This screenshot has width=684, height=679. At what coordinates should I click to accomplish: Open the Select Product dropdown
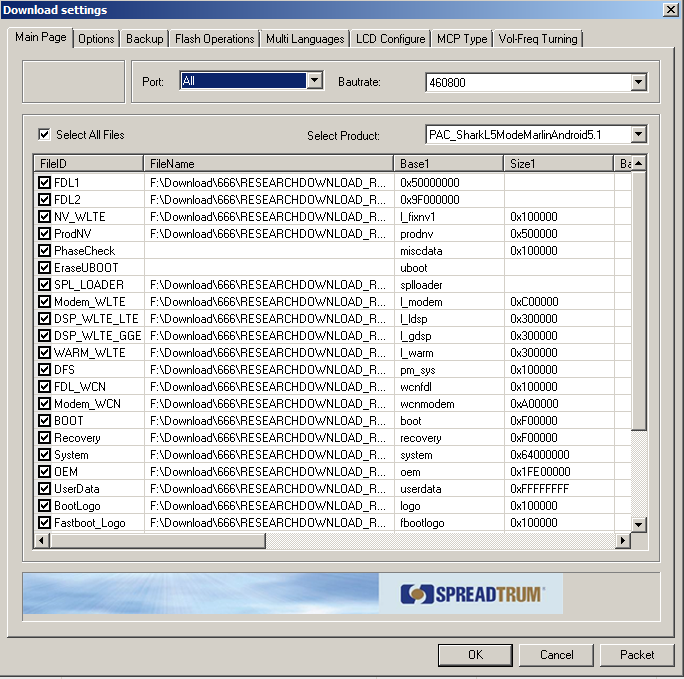click(638, 134)
